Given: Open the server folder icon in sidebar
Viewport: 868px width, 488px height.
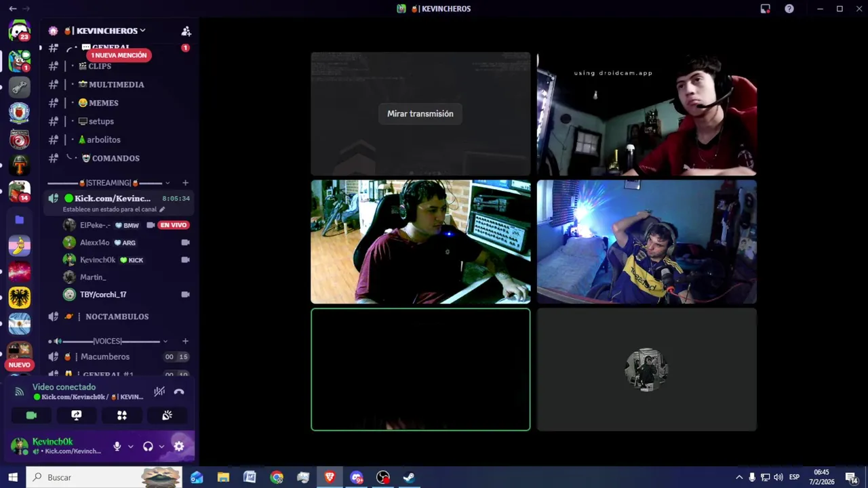Looking at the screenshot, I should point(19,220).
